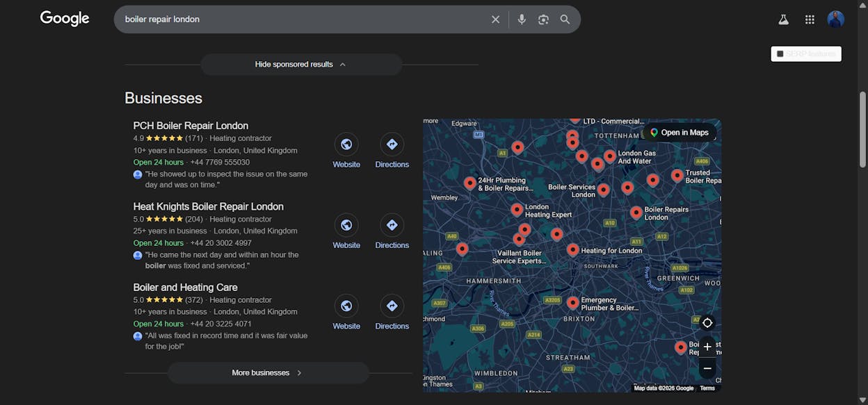Image resolution: width=868 pixels, height=405 pixels.
Task: Start voice search with microphone icon
Action: (x=522, y=19)
